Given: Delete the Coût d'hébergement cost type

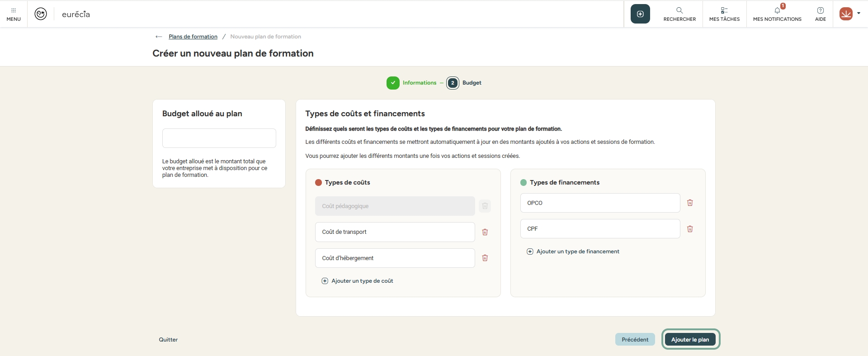Looking at the screenshot, I should pos(485,258).
